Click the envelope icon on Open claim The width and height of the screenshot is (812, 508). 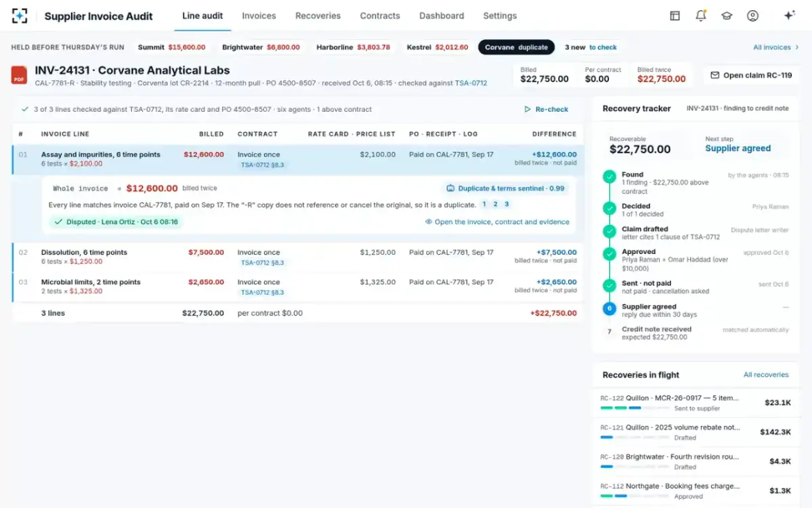click(715, 75)
